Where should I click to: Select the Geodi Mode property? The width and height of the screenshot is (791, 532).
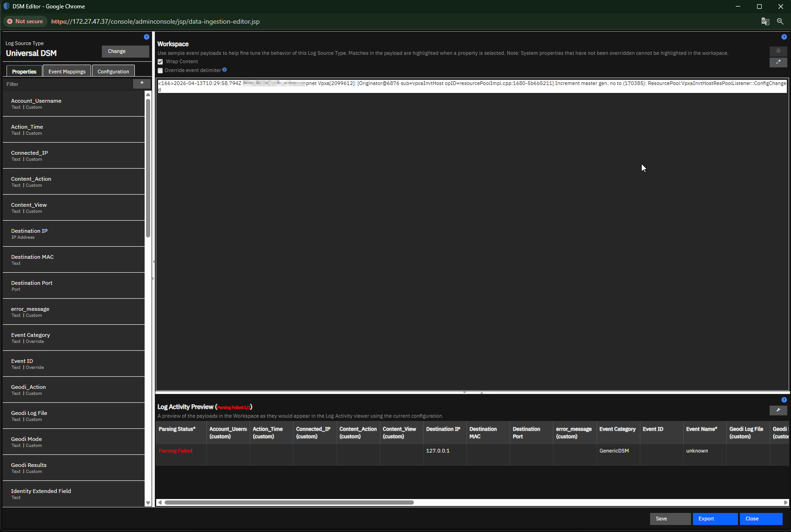[74, 442]
